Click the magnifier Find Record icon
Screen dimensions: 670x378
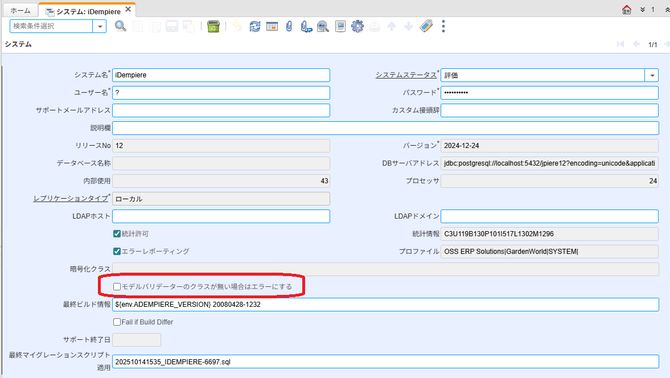tap(120, 26)
